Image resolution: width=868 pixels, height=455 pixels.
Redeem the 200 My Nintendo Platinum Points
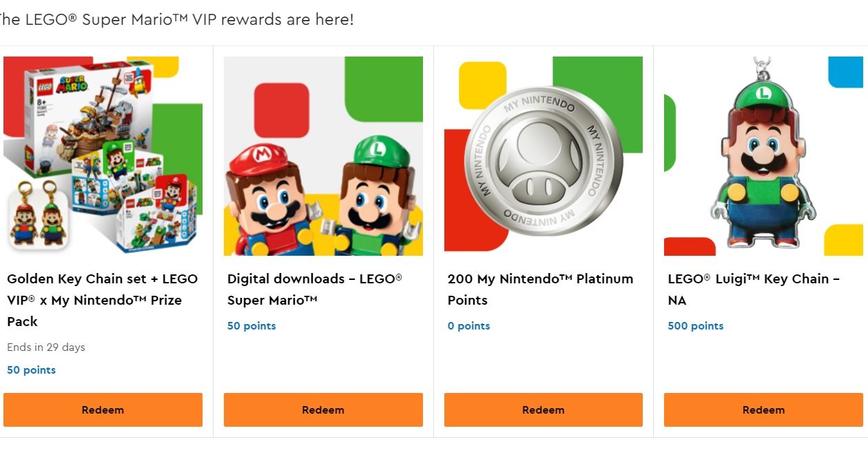point(543,410)
